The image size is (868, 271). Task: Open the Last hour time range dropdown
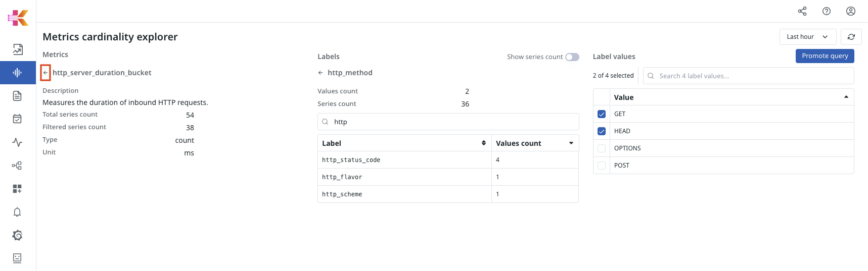tap(807, 37)
